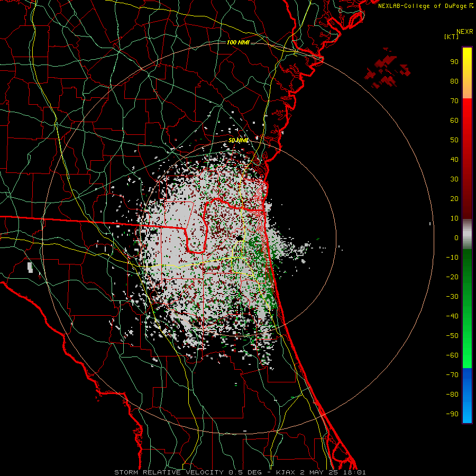Viewport: 476px width, 476px height.
Task: Select the 40 value on velocity scale
Action: pyautogui.click(x=454, y=160)
